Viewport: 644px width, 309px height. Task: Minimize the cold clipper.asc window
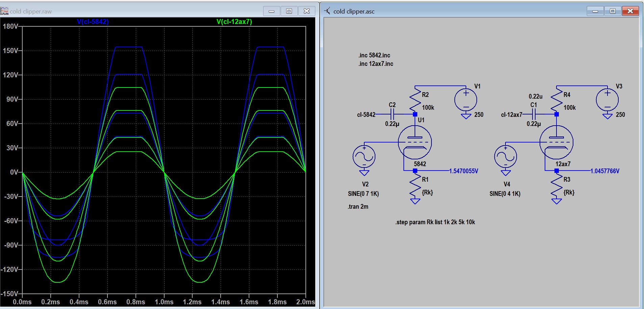(595, 11)
